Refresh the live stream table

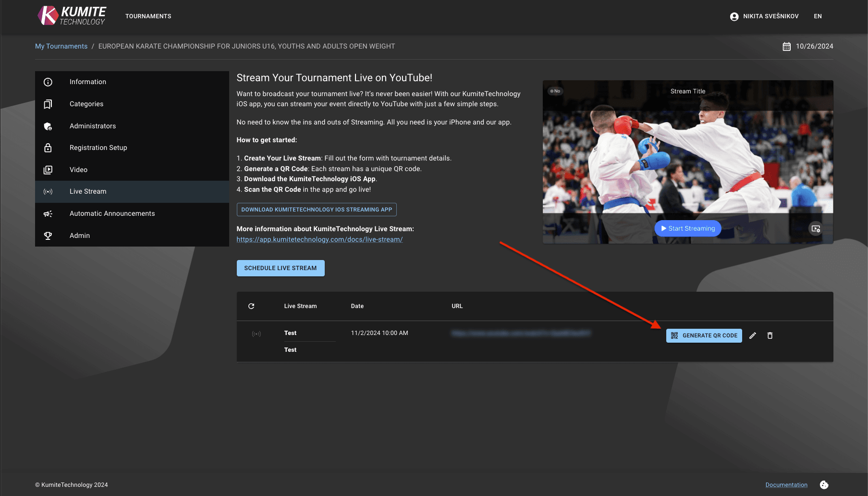(251, 306)
